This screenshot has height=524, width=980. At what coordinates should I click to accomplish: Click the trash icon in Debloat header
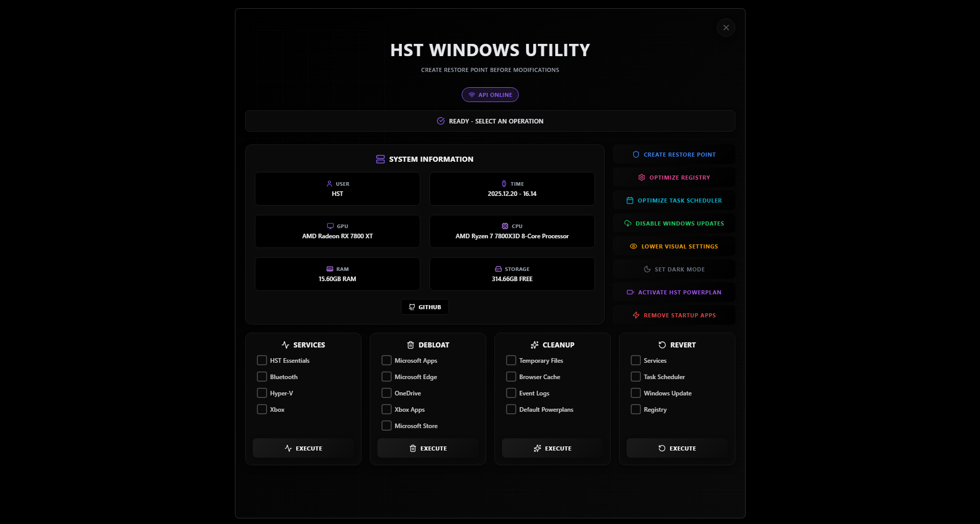point(411,344)
